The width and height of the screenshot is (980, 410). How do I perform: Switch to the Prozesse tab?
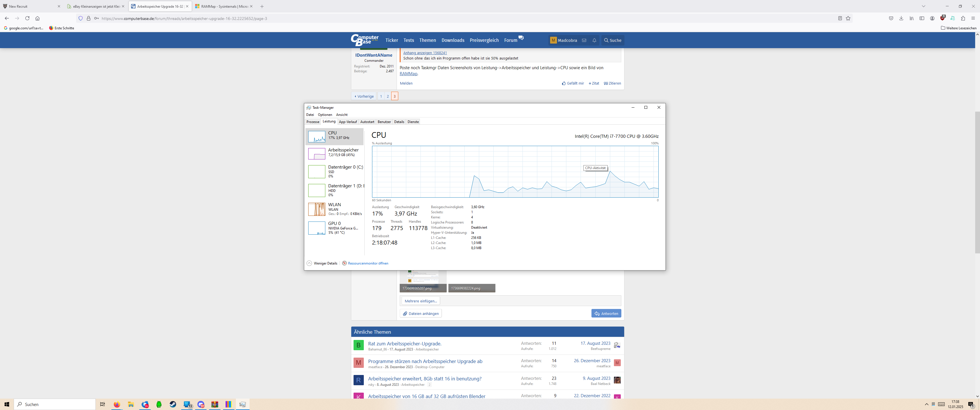coord(313,122)
